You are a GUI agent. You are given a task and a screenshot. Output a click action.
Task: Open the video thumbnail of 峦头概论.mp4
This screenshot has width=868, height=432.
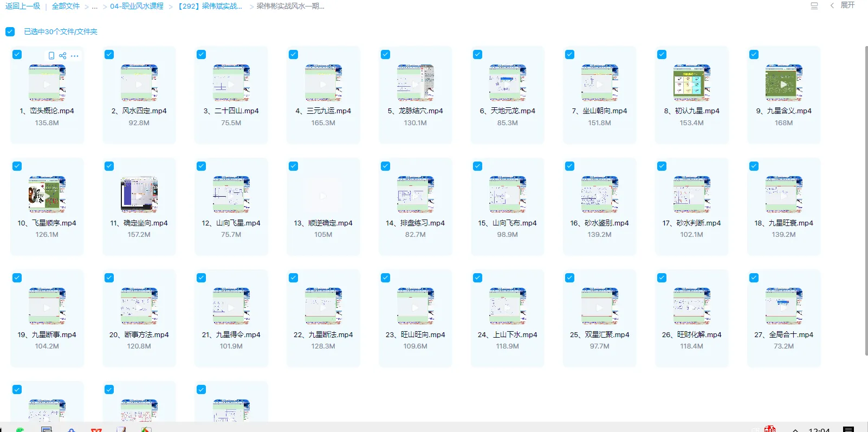coord(47,83)
